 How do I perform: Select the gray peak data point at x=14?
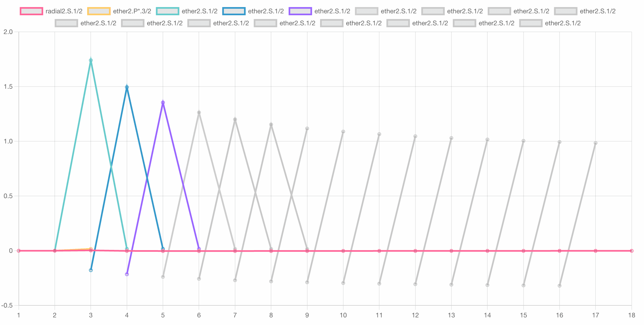487,140
